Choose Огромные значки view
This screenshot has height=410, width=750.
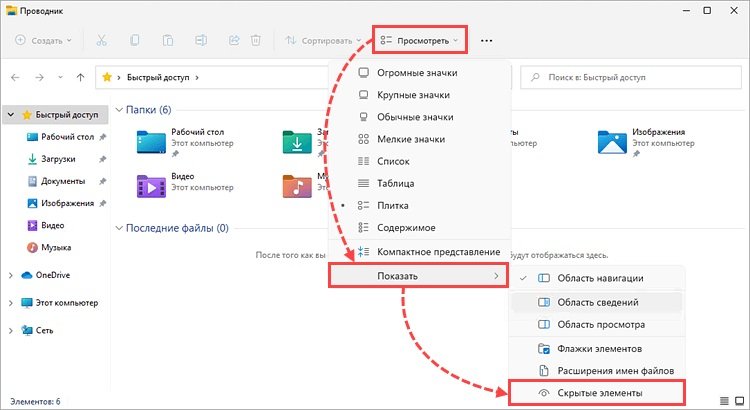(x=419, y=73)
